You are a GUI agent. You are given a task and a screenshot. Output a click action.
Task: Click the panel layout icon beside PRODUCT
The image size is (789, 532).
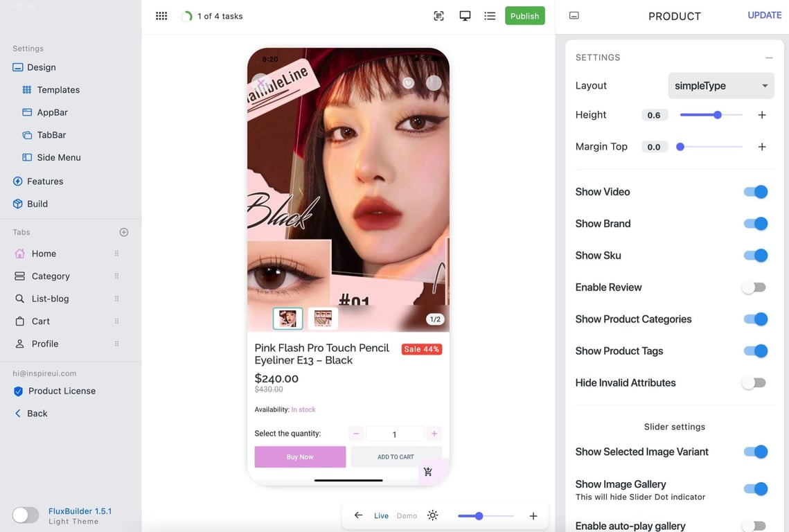coord(574,16)
